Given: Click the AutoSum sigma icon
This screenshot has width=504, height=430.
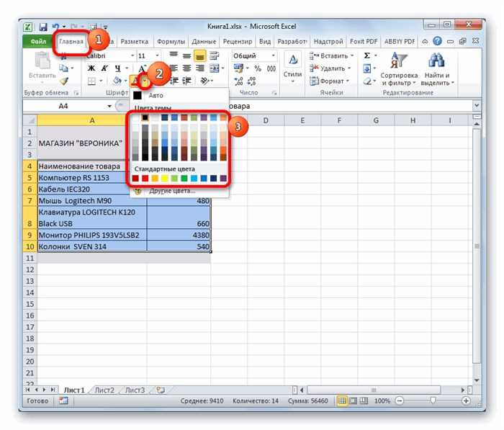Looking at the screenshot, I should pos(366,55).
